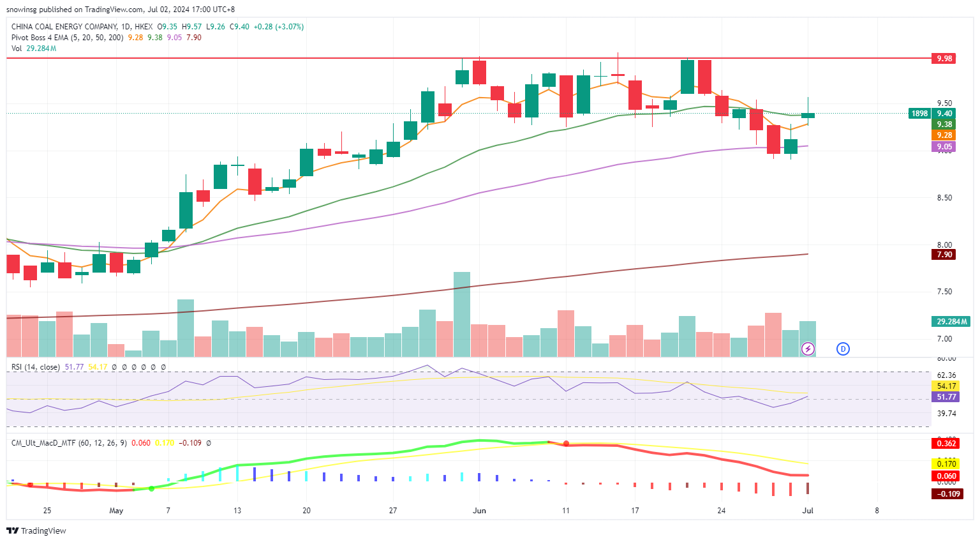Click the yellow 54.17 RSI axis label
Image resolution: width=980 pixels, height=542 pixels.
[946, 386]
